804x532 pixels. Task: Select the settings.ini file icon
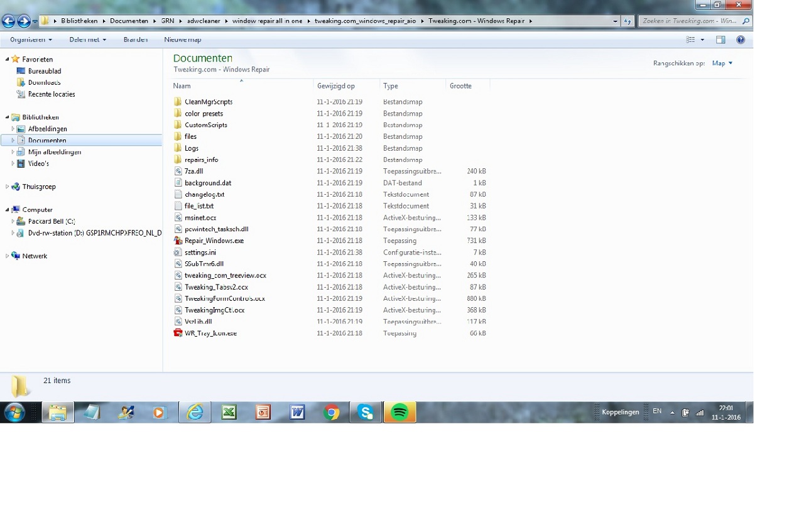click(x=178, y=252)
